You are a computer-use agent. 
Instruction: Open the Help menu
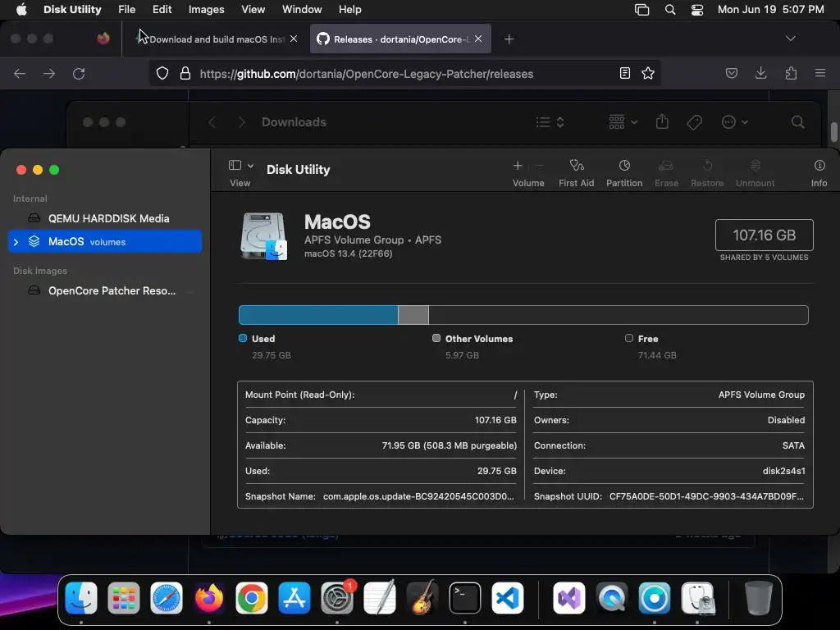pyautogui.click(x=349, y=10)
